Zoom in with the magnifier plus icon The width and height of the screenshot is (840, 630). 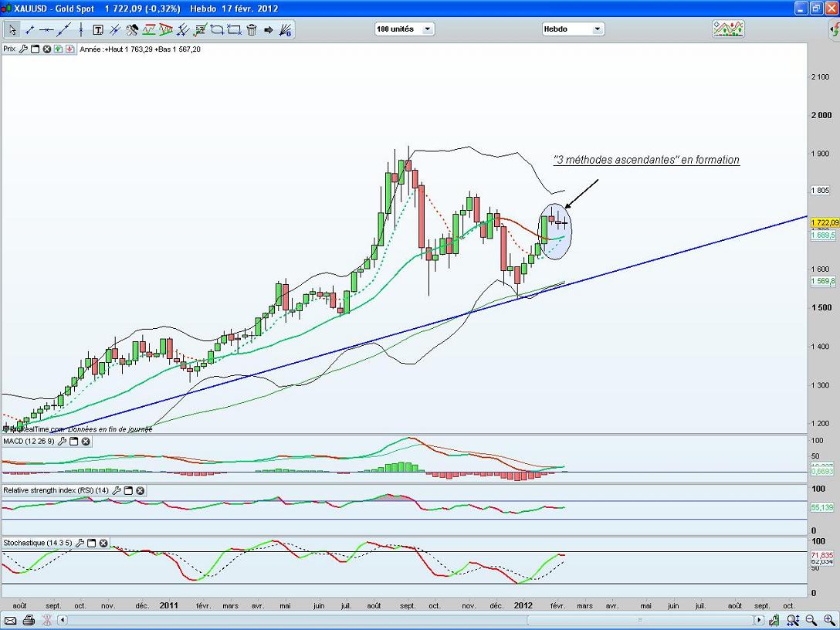(828, 620)
